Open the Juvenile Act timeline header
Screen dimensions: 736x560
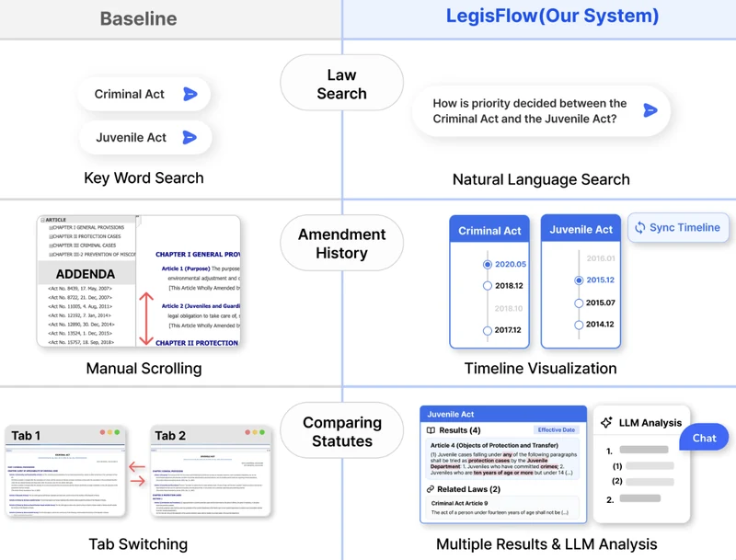pyautogui.click(x=581, y=229)
